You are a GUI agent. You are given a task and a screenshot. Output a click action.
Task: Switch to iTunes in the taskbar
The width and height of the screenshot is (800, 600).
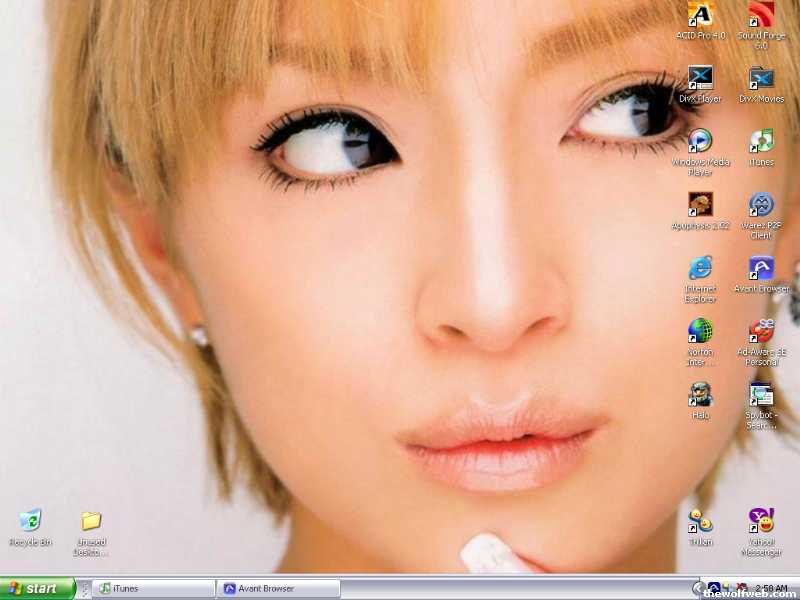[x=153, y=588]
